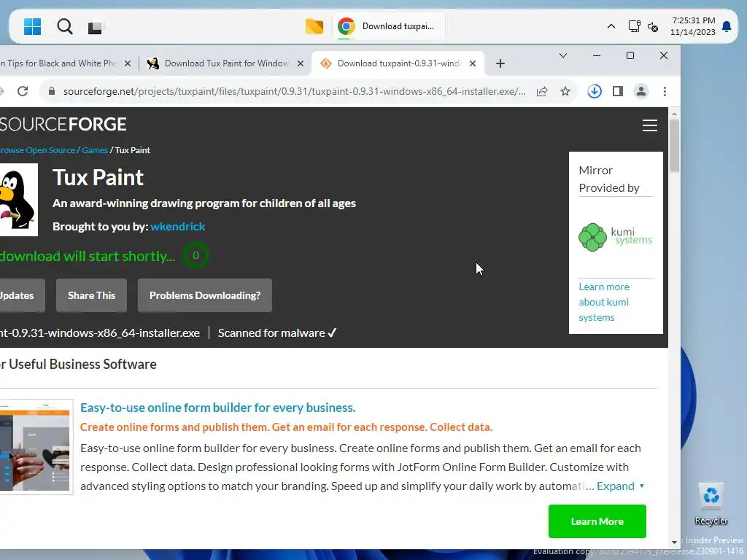The width and height of the screenshot is (747, 560).
Task: Share this page from the address bar
Action: [542, 91]
